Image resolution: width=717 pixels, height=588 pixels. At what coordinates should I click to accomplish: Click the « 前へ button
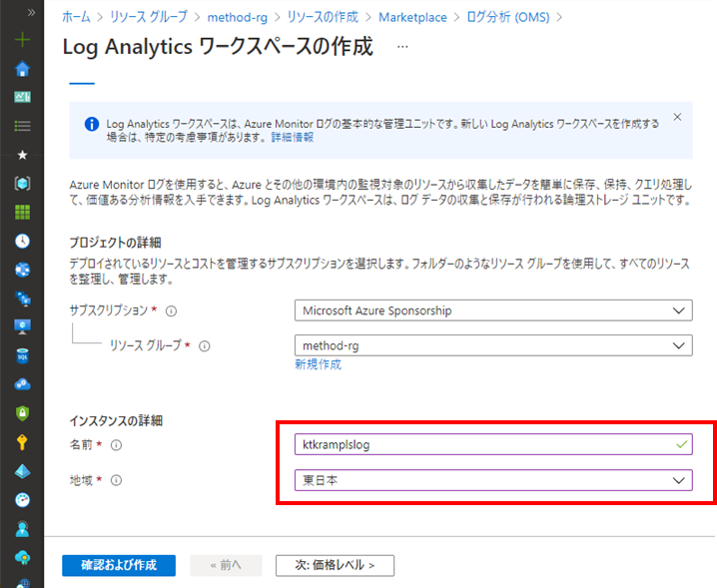[x=226, y=566]
